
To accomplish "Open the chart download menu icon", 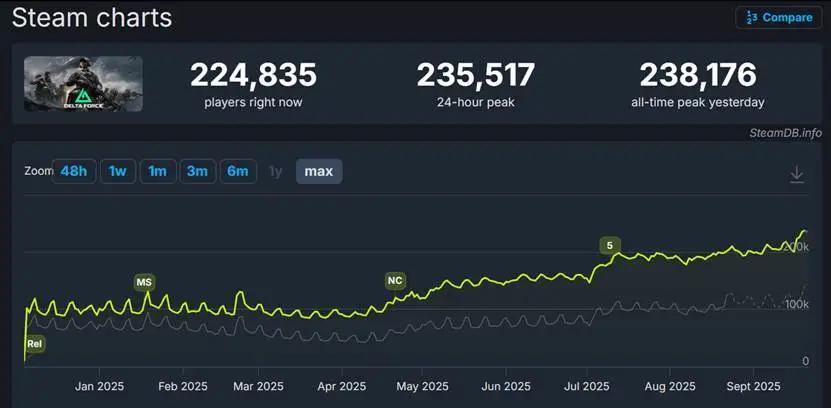I will (796, 174).
